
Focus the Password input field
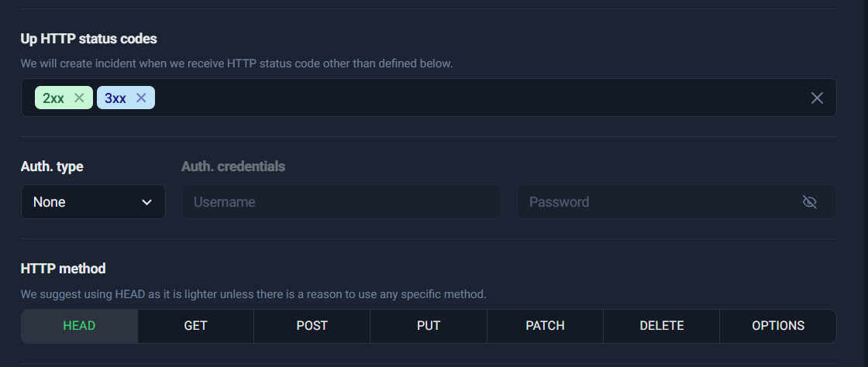click(x=659, y=202)
